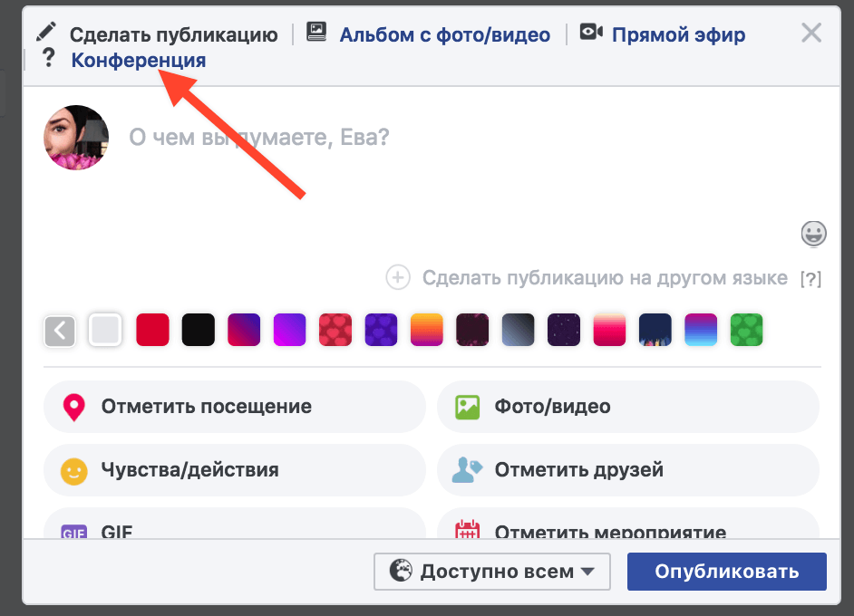Click the question mark icon beside Конференция
The height and width of the screenshot is (616, 854).
[48, 58]
